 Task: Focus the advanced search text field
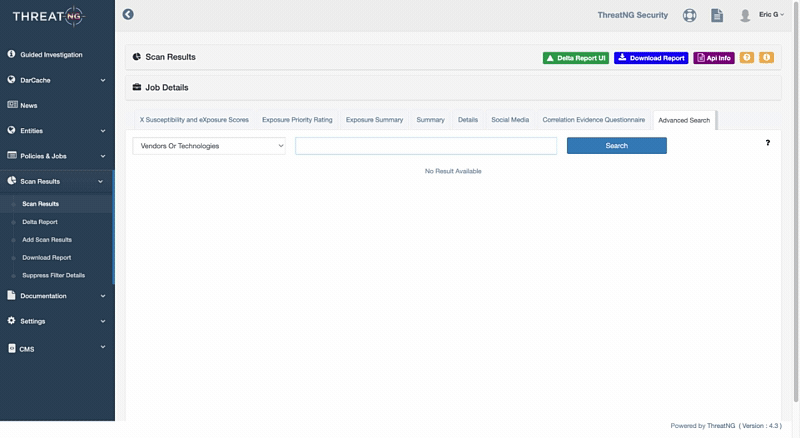coord(426,146)
